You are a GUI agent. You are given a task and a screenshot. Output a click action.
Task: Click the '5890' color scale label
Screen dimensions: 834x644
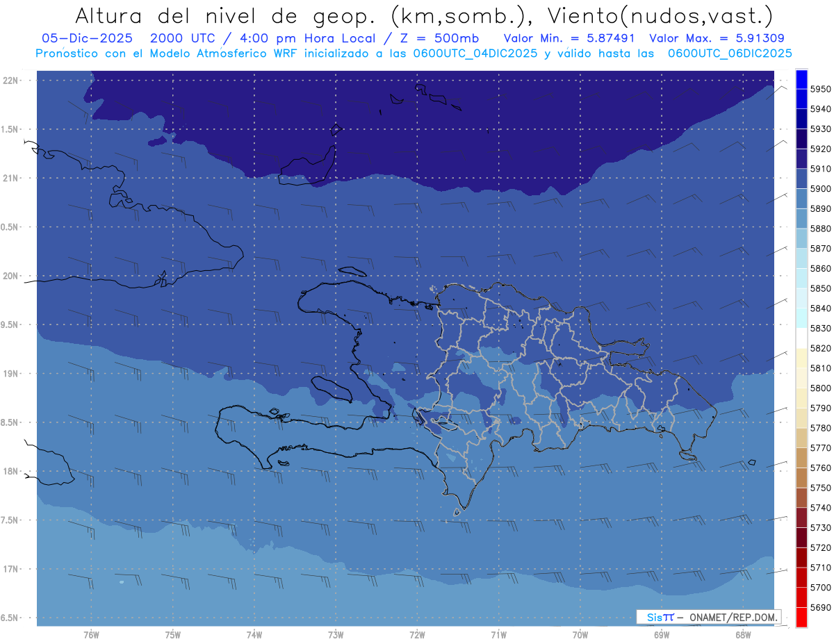pos(821,208)
